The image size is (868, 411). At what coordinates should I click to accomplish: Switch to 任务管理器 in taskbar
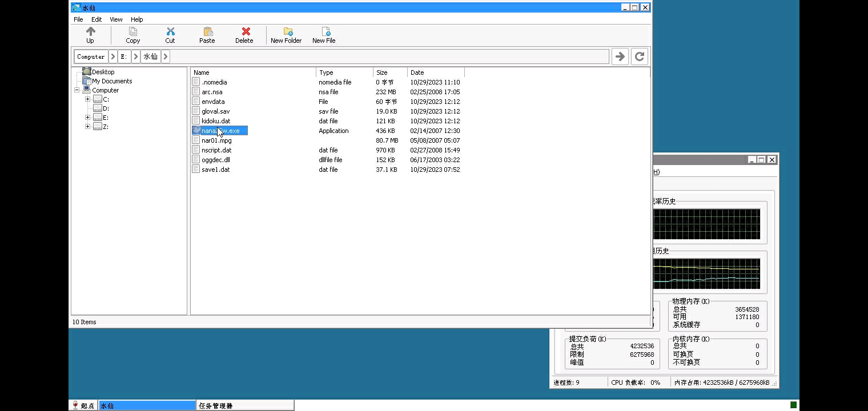(x=244, y=405)
